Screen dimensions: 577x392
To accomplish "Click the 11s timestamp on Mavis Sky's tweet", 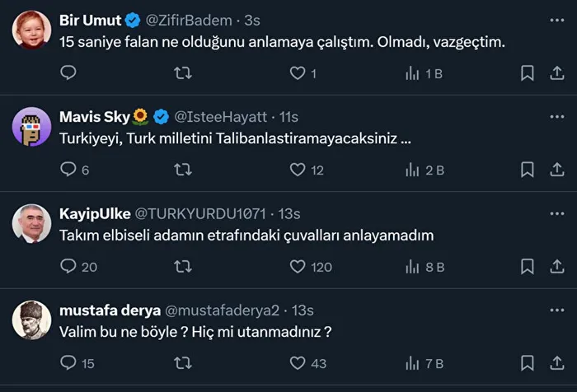I will pos(288,117).
